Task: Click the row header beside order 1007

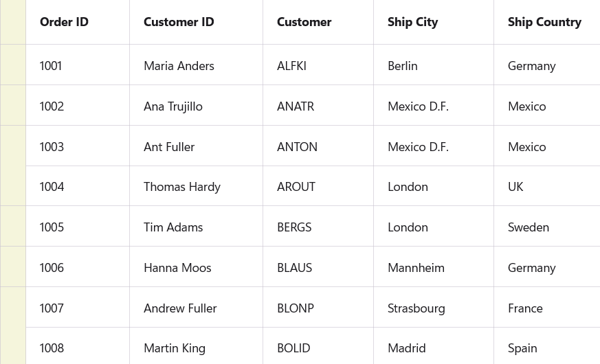Action: [x=13, y=308]
